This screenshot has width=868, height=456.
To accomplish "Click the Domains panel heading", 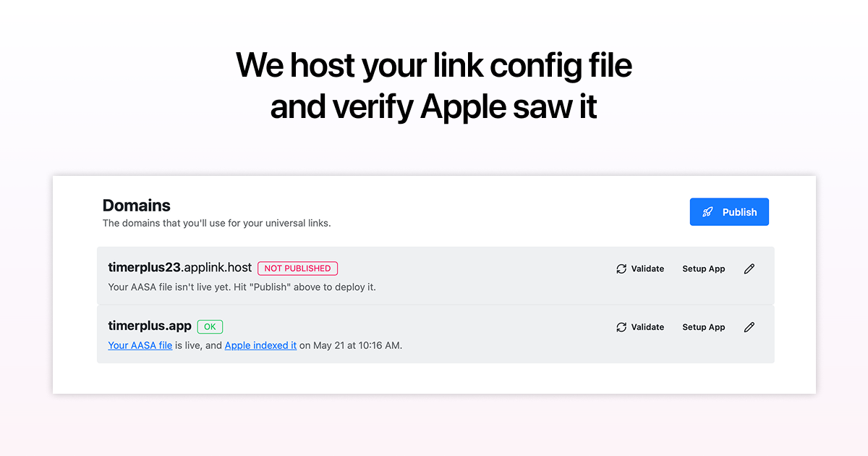I will [x=136, y=206].
